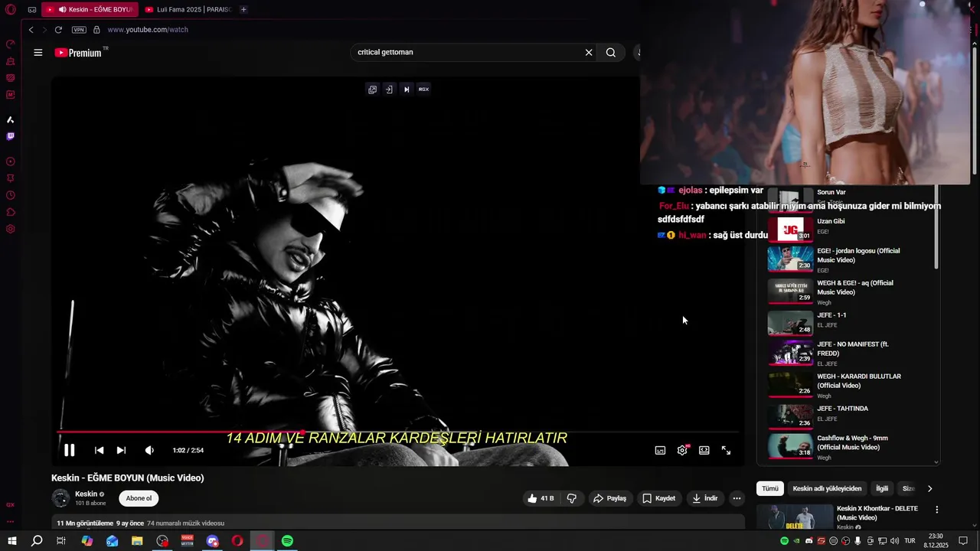
Task: Toggle subtitles/captions in the player
Action: click(660, 450)
